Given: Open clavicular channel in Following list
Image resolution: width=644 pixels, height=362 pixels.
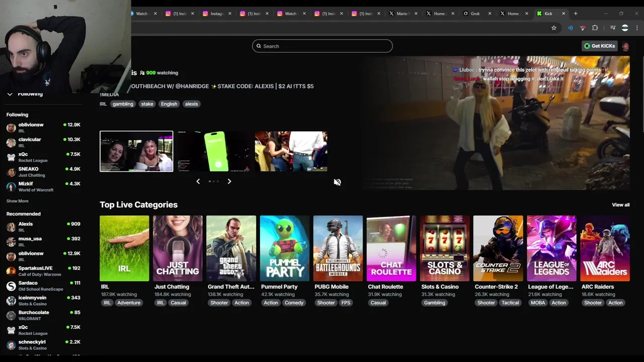Looking at the screenshot, I should (x=43, y=142).
